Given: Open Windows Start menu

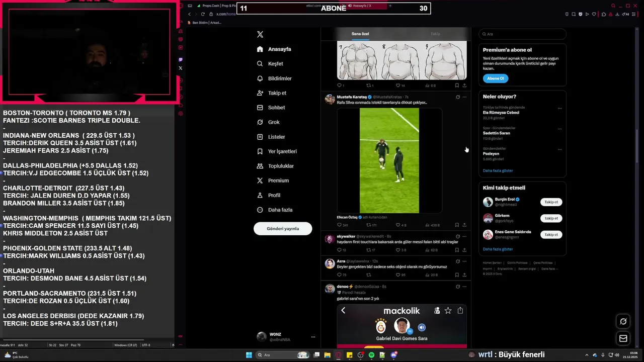Looking at the screenshot, I should click(249, 355).
